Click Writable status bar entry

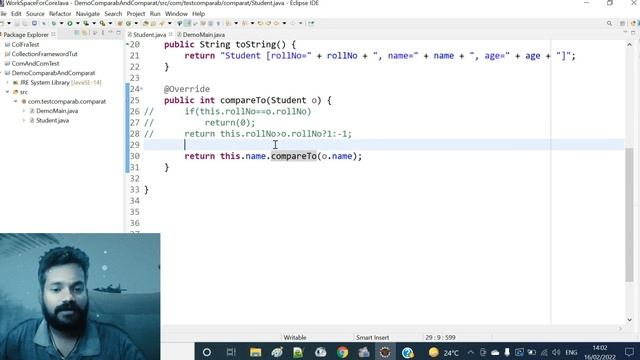pos(295,338)
